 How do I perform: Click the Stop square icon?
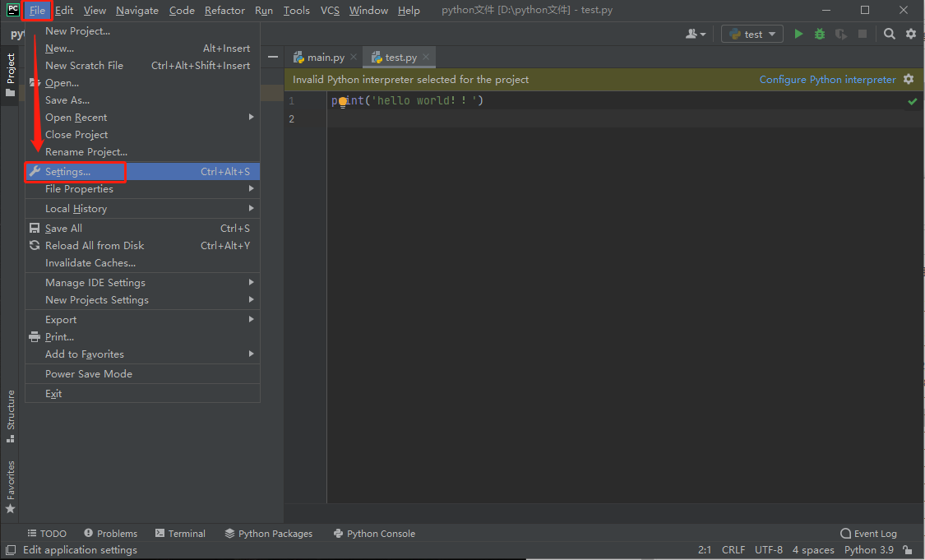(x=863, y=35)
